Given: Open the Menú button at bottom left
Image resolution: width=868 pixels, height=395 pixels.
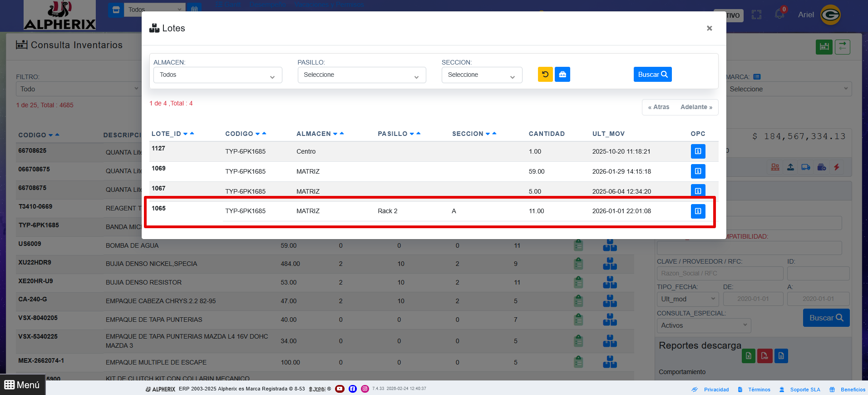Looking at the screenshot, I should coord(22,385).
